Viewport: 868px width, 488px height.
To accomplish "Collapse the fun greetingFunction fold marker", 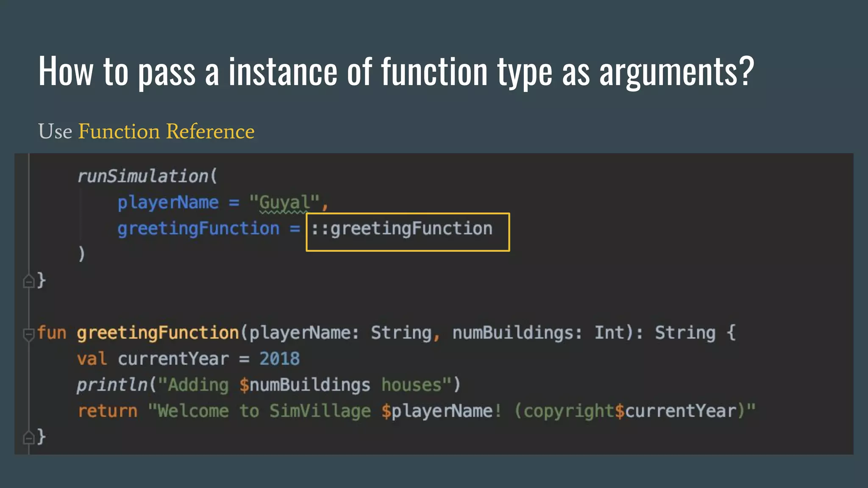I will (28, 334).
